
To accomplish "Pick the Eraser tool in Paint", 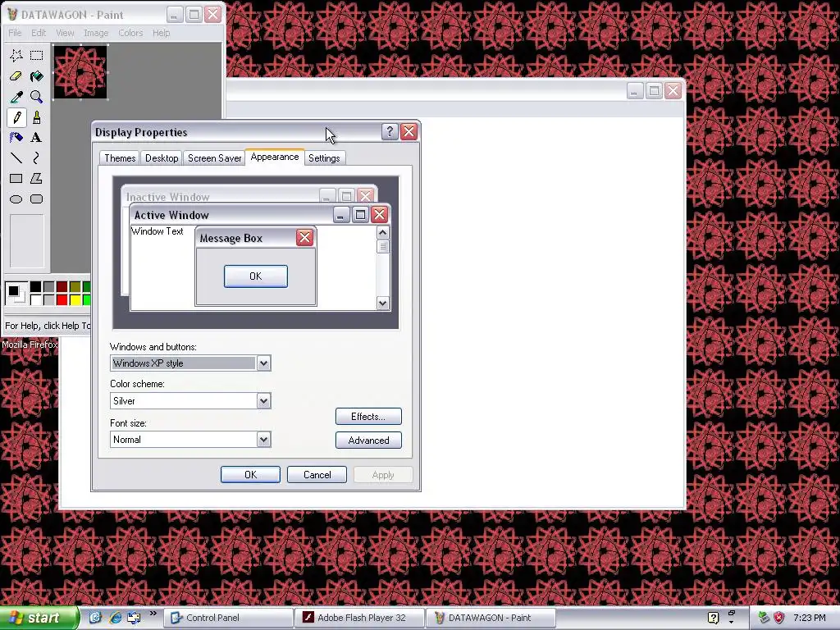I will (x=16, y=76).
